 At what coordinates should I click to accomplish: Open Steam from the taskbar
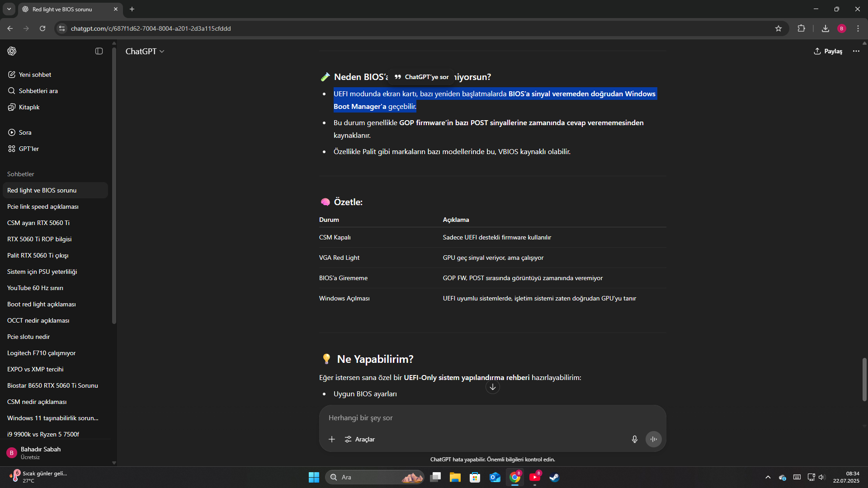tap(555, 477)
